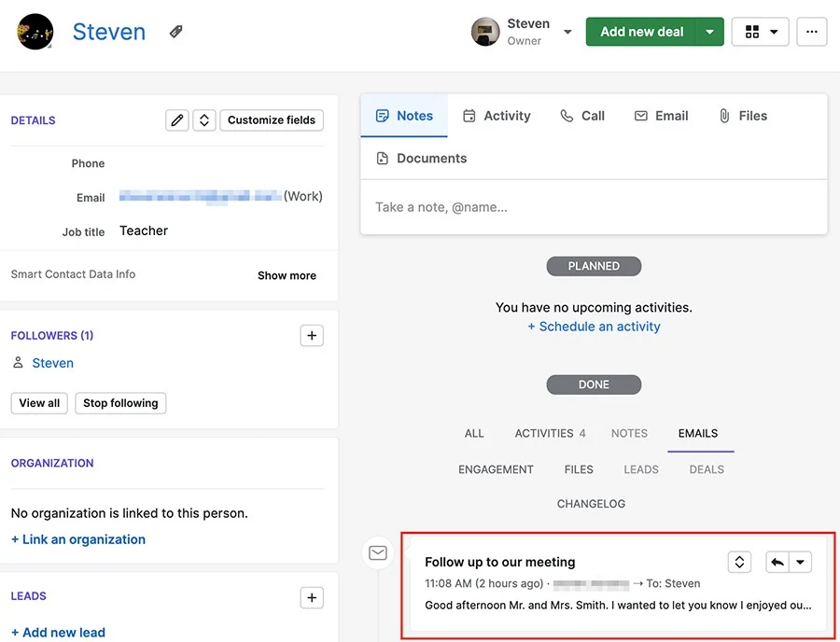
Task: Click the tag icon next to Steven's name
Action: pyautogui.click(x=176, y=32)
